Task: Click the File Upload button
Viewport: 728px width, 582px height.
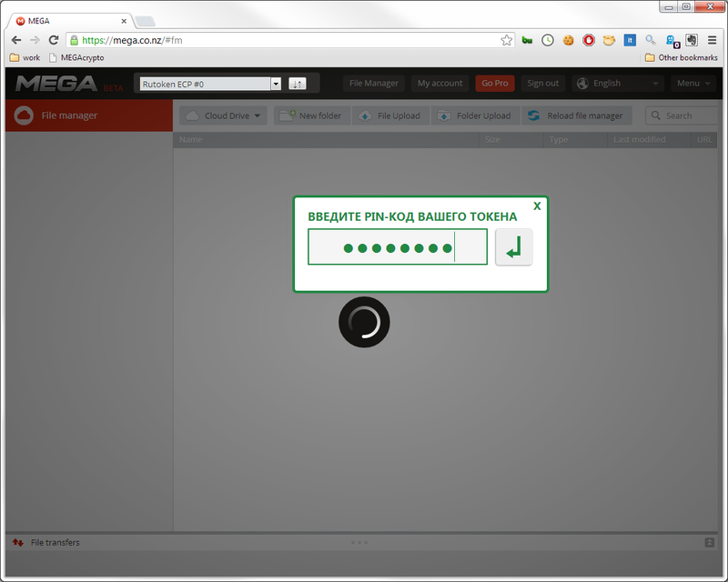Action: pos(391,116)
